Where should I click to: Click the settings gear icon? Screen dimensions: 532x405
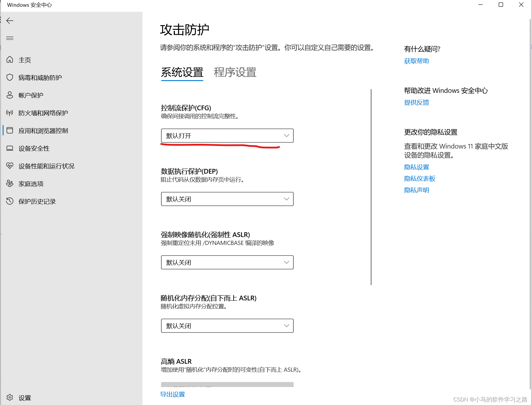pyautogui.click(x=10, y=398)
